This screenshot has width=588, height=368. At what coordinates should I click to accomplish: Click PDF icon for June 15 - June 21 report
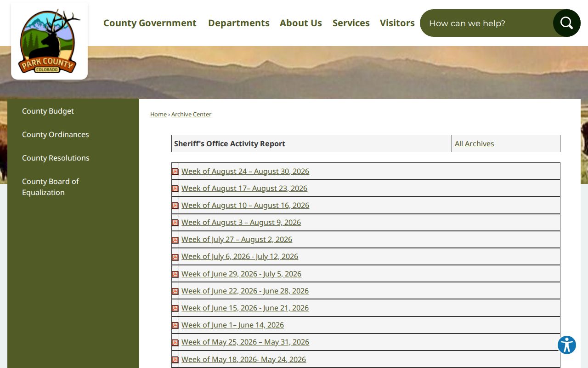[175, 308]
